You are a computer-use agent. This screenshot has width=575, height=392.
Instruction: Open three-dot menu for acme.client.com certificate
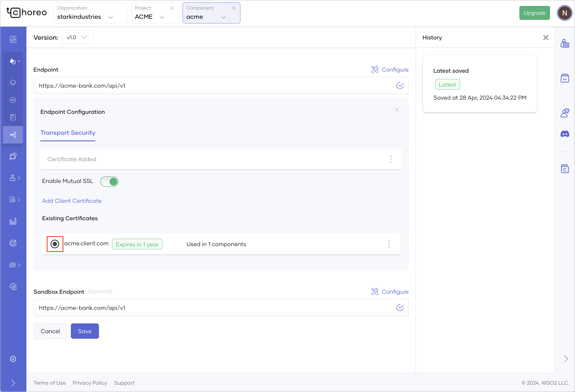pyautogui.click(x=389, y=244)
